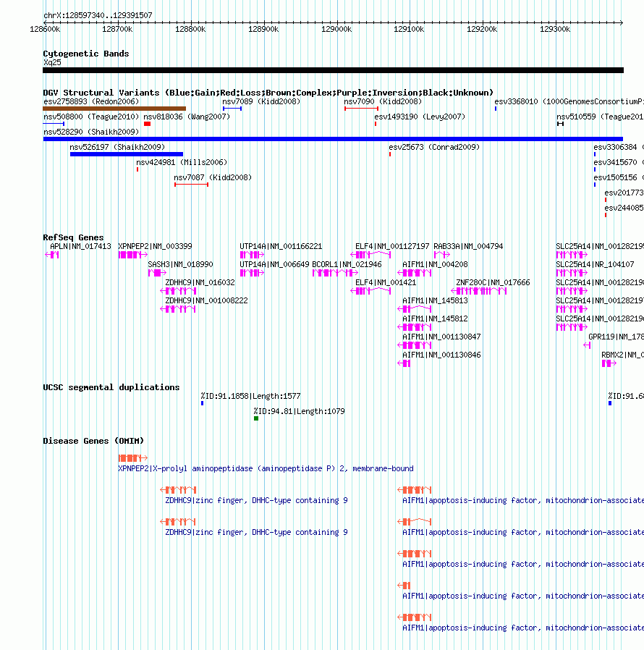The height and width of the screenshot is (650, 644).
Task: Open the ZDHHC9|NM_016032 transcript
Action: [x=178, y=291]
